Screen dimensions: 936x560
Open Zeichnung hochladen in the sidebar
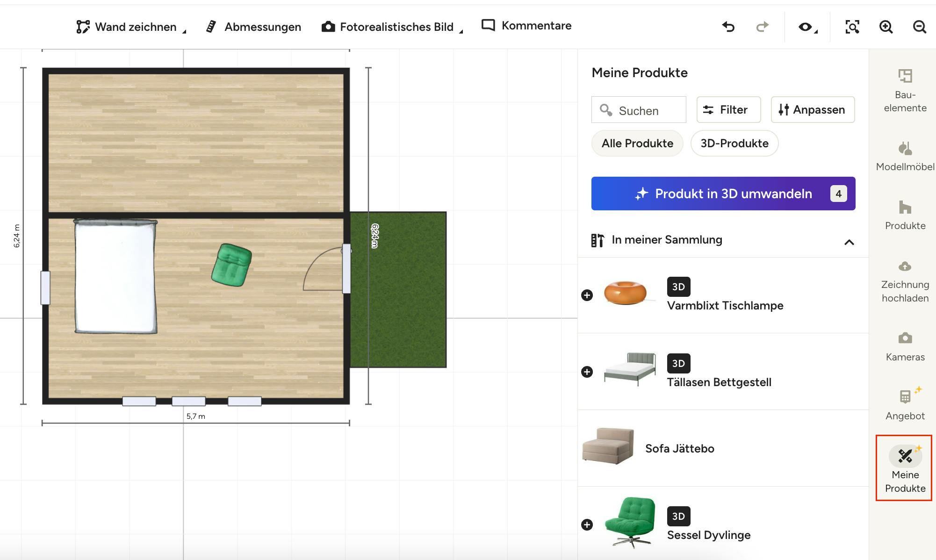click(x=905, y=281)
